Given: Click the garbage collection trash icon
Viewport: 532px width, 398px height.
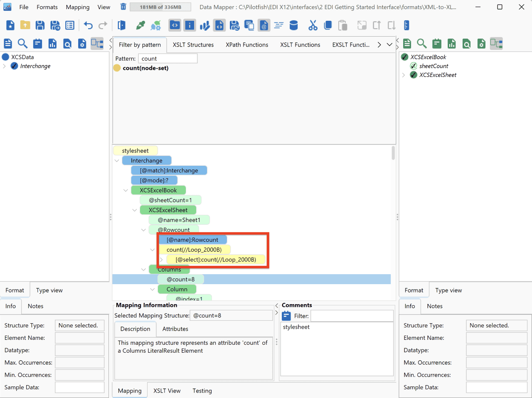Looking at the screenshot, I should 123,7.
